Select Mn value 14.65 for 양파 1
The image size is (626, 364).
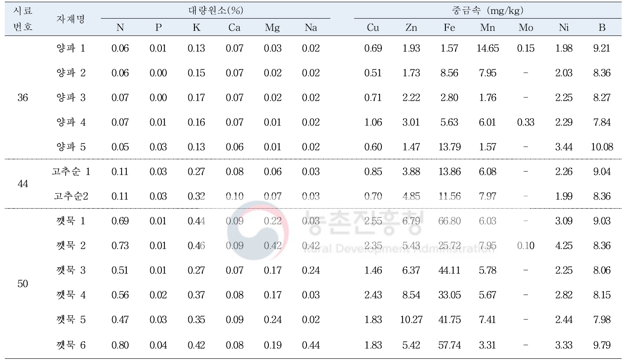(487, 48)
